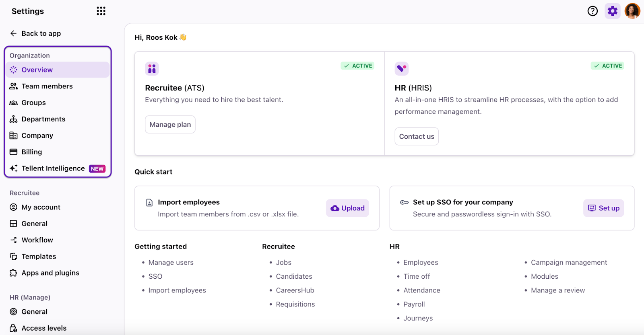The image size is (644, 335).
Task: Open Apps and plugins settings
Action: [x=50, y=273]
